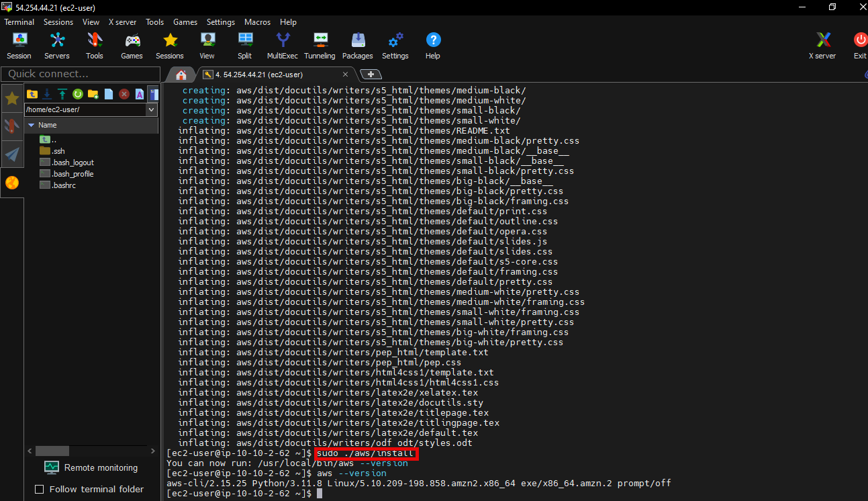The image size is (868, 501).
Task: Open the Tools knife sidebar tab
Action: click(x=12, y=126)
